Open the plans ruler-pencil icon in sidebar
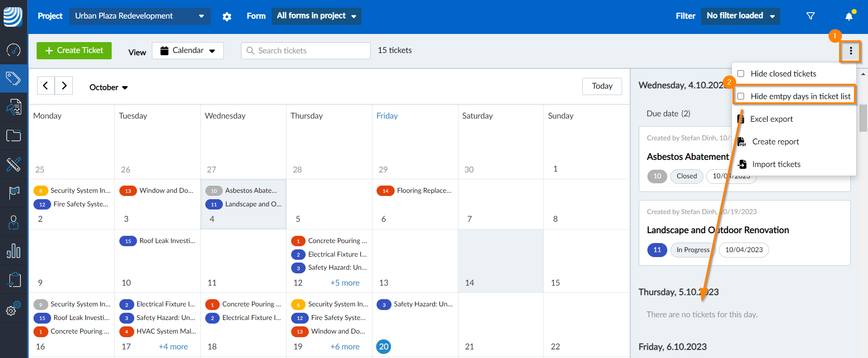 pos(14,165)
